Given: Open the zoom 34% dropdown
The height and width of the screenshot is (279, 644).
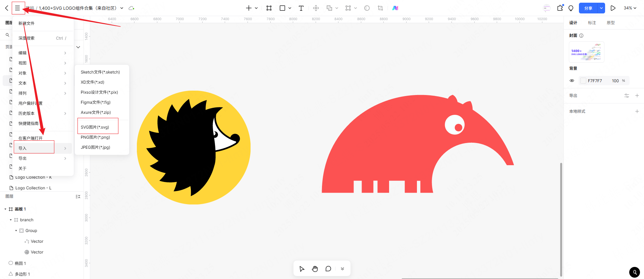Looking at the screenshot, I should (x=630, y=8).
